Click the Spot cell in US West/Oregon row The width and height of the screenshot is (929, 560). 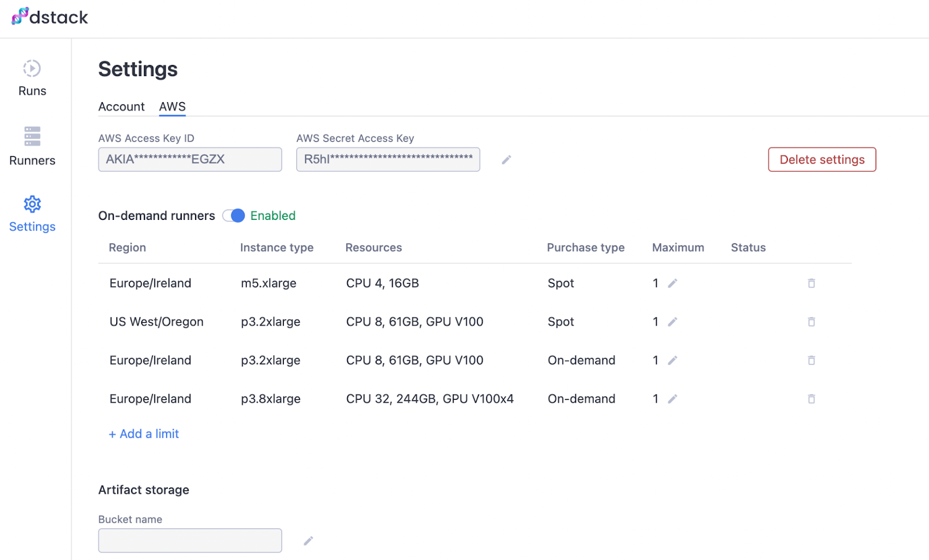pos(560,321)
